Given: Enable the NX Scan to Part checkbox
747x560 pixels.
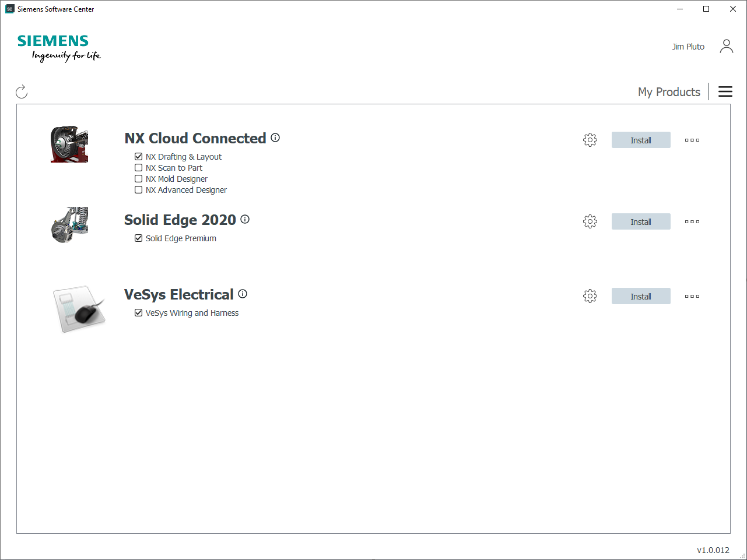Looking at the screenshot, I should pyautogui.click(x=139, y=168).
